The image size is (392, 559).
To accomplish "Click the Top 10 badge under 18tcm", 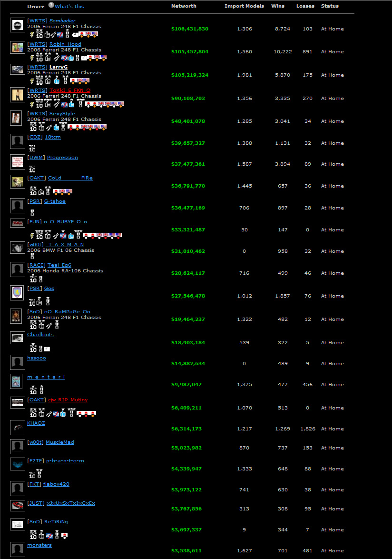I will tap(32, 149).
